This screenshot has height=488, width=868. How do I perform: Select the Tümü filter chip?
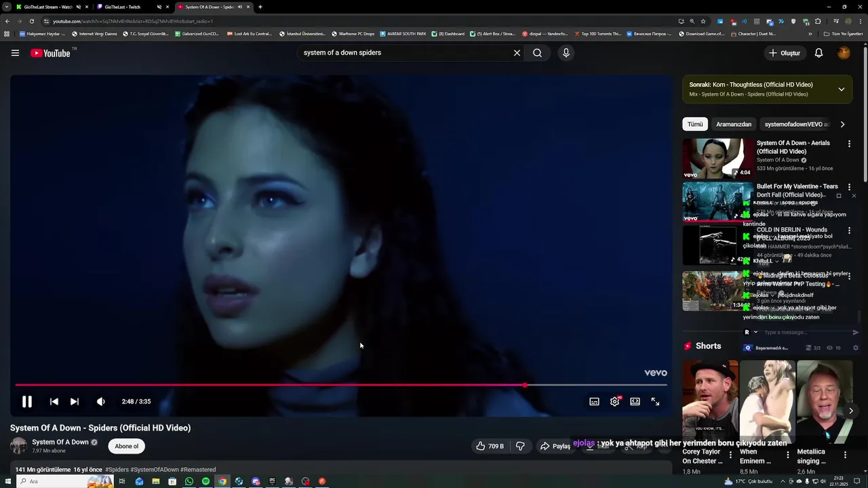tap(695, 124)
